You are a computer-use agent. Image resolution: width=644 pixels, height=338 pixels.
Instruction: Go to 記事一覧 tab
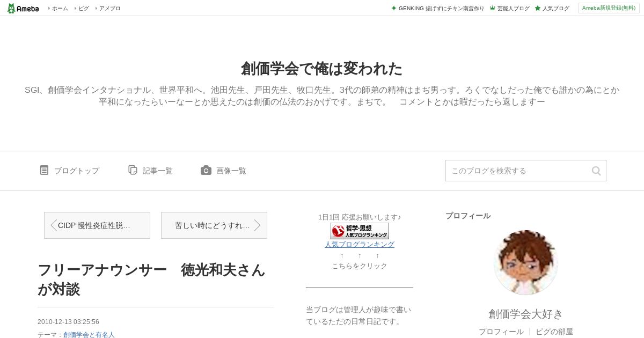pyautogui.click(x=158, y=171)
